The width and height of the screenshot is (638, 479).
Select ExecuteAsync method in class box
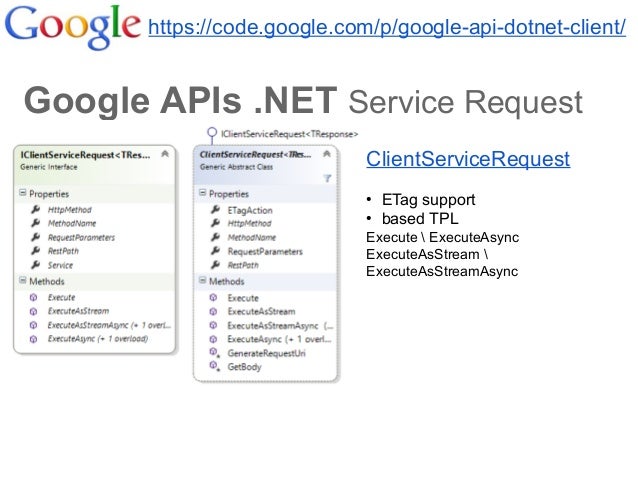coord(280,339)
